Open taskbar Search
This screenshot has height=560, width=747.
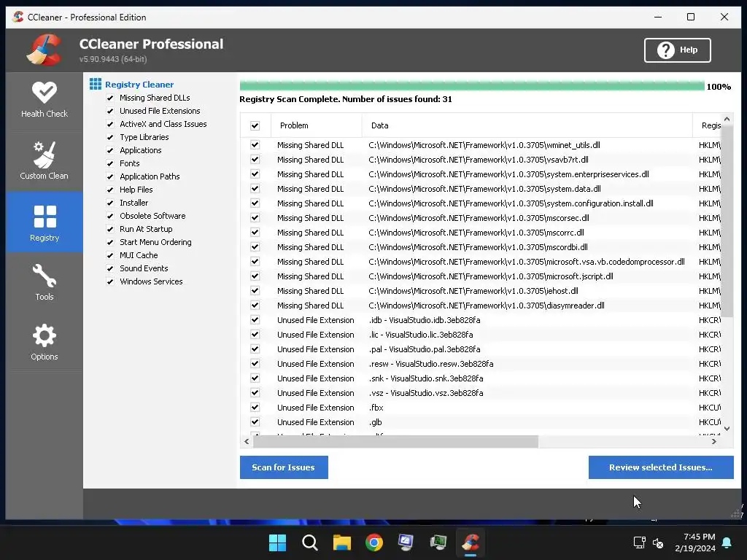(309, 542)
